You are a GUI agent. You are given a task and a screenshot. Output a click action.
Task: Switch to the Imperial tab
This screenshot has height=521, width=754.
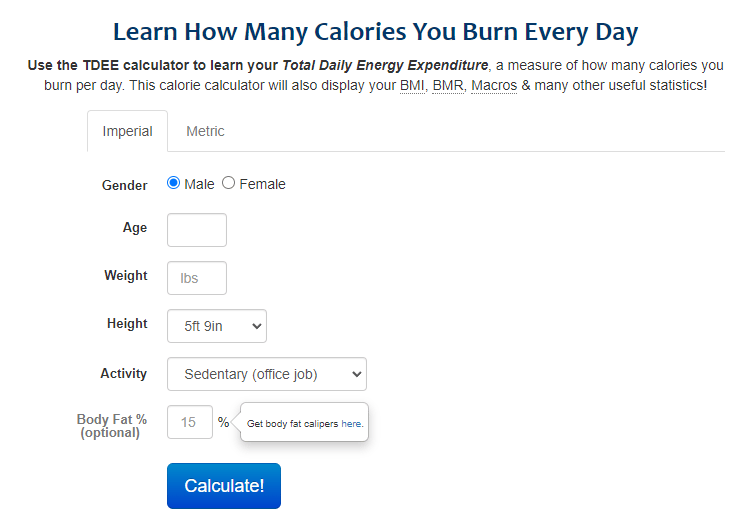tap(127, 131)
